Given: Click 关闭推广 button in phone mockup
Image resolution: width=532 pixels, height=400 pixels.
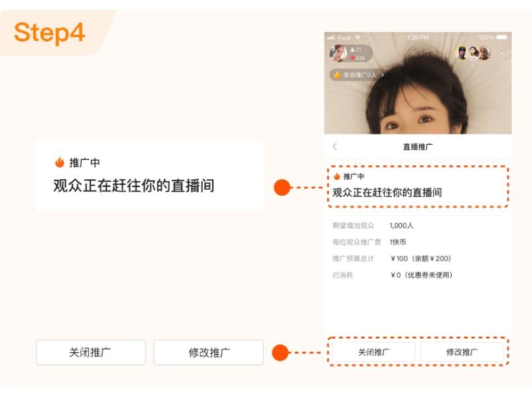Looking at the screenshot, I should pos(374,352).
